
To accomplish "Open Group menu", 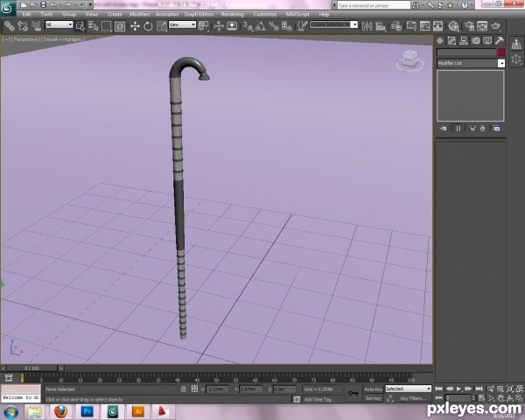I will pyautogui.click(x=68, y=14).
